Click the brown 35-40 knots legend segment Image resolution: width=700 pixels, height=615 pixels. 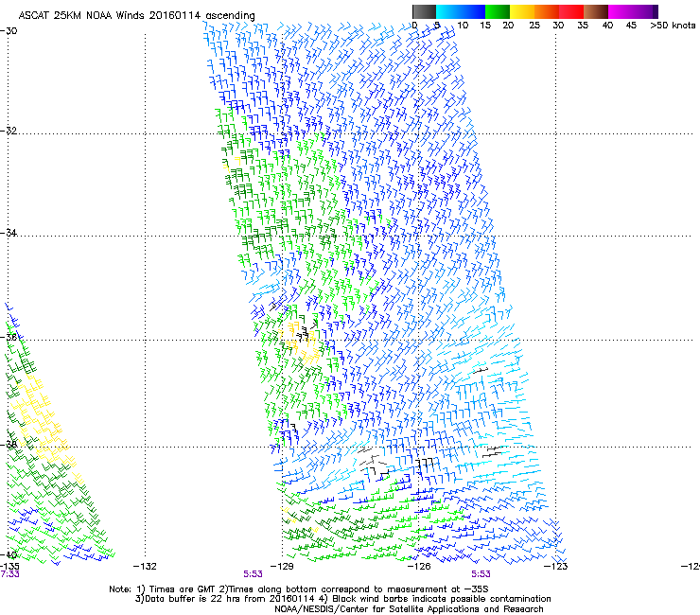pos(596,11)
